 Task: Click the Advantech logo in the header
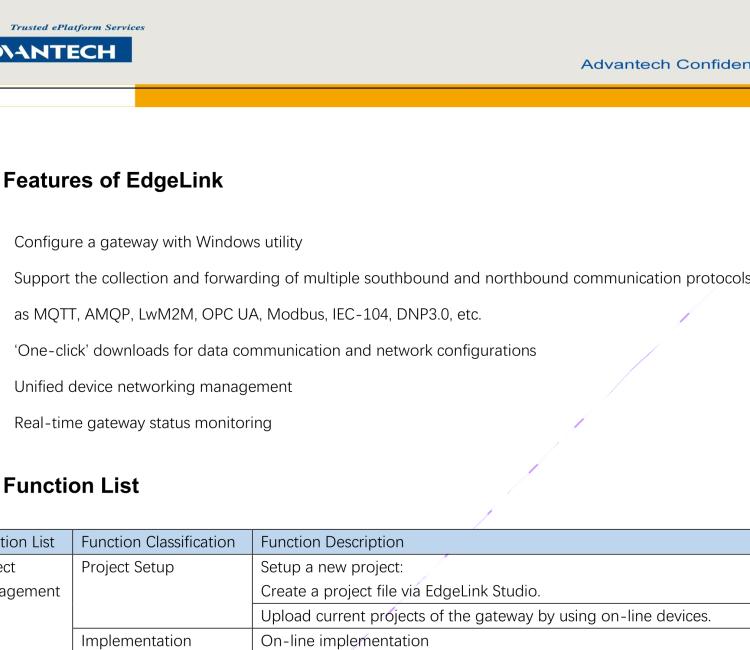click(x=64, y=49)
